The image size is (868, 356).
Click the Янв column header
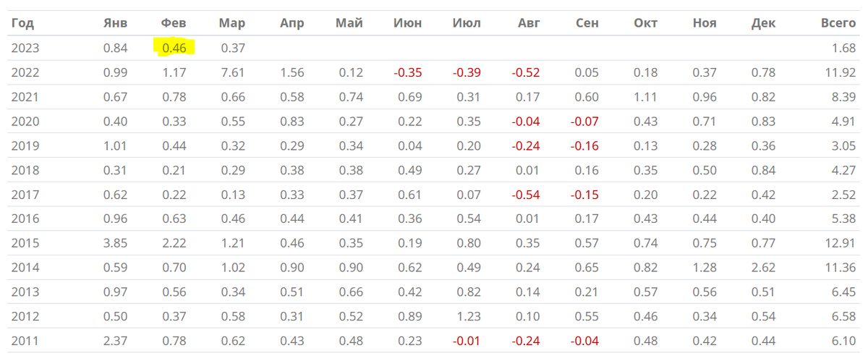(115, 23)
